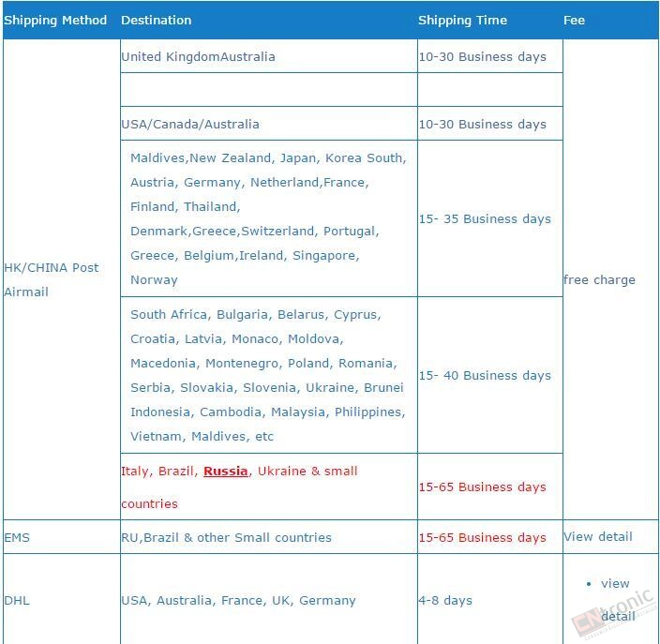This screenshot has width=660, height=644.
Task: Select the red 15-65 Business days in EMS row
Action: (x=482, y=537)
